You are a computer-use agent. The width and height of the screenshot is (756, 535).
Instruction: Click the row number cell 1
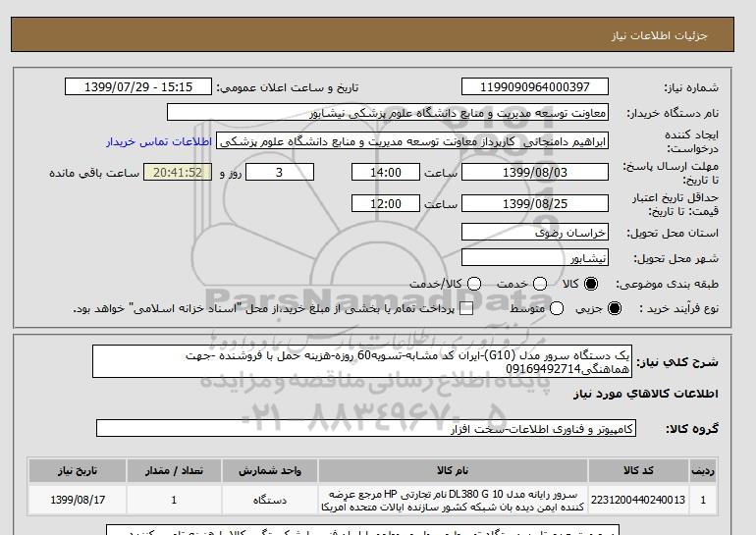tap(703, 501)
